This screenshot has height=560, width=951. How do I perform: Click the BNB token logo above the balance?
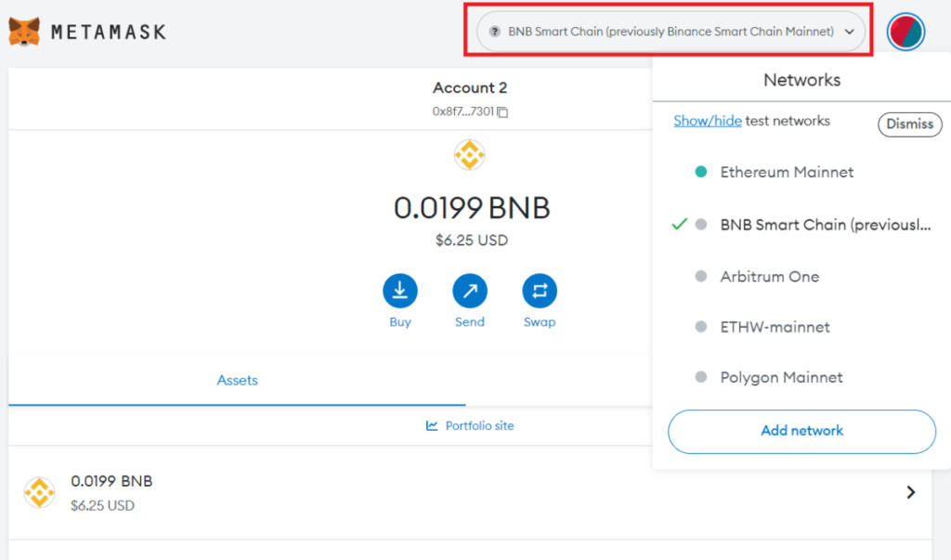(x=470, y=155)
